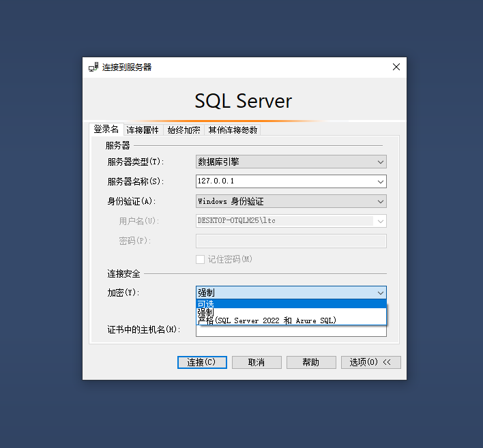
Task: Expand the 服务器类型 dropdown
Action: [380, 162]
